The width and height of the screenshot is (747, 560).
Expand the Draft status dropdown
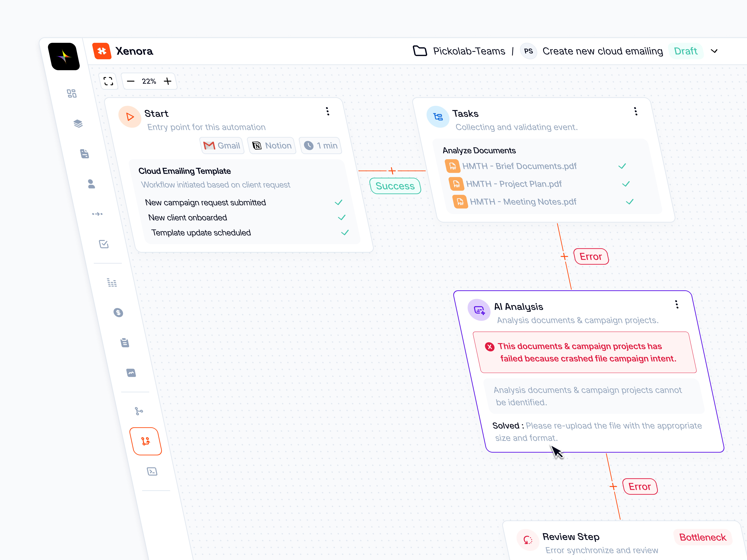tap(715, 51)
